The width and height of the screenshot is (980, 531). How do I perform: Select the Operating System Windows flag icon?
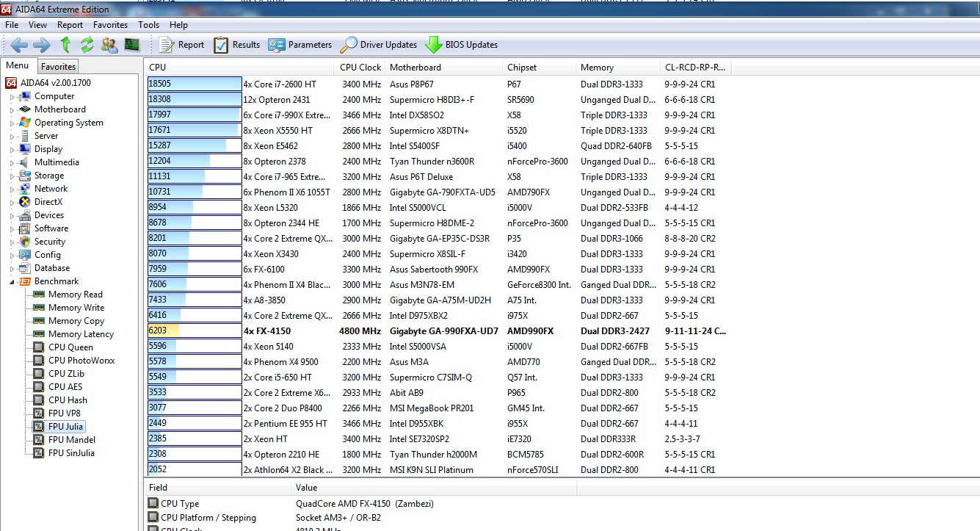pos(25,123)
